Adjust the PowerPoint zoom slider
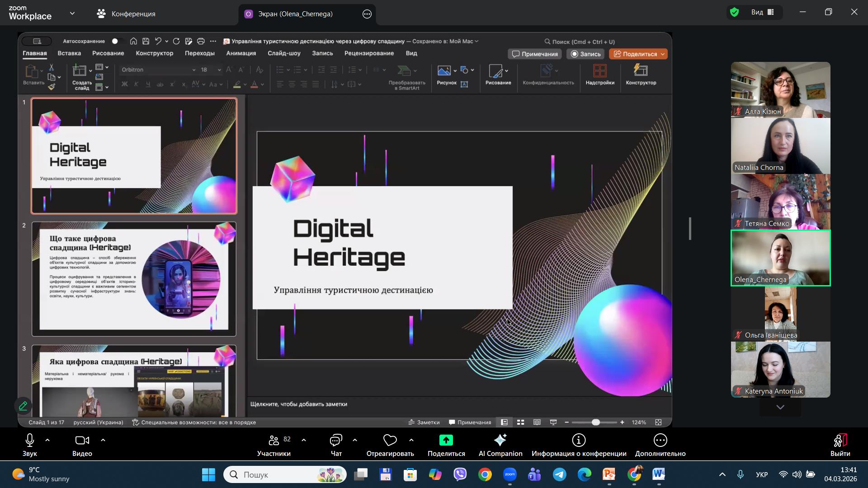868x488 pixels. tap(596, 422)
